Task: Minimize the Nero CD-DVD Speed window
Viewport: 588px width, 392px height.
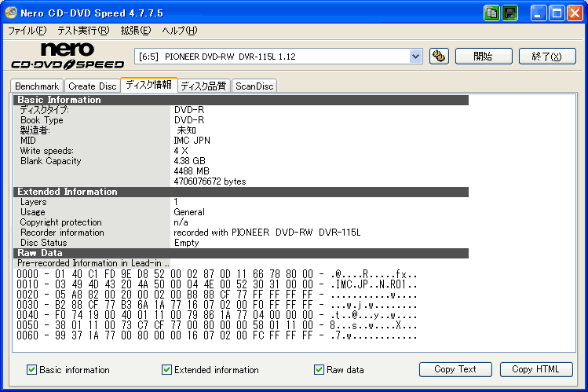Action: [539, 13]
